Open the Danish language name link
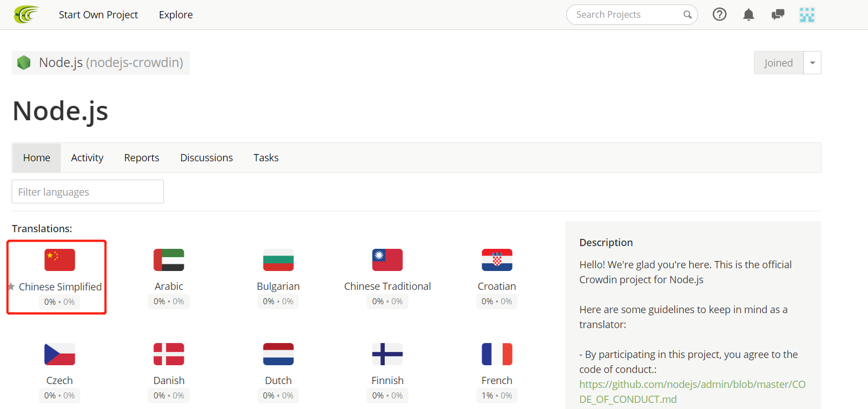This screenshot has height=409, width=868. [169, 381]
